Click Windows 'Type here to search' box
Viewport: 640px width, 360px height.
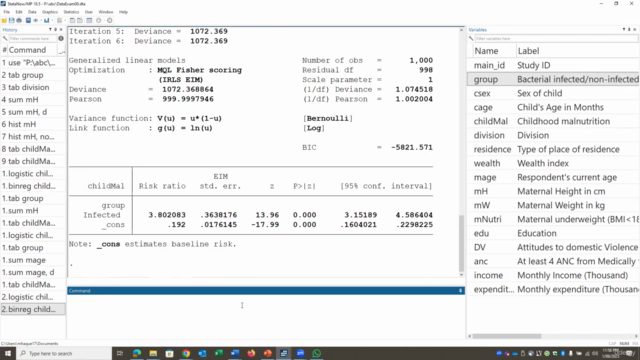65,353
